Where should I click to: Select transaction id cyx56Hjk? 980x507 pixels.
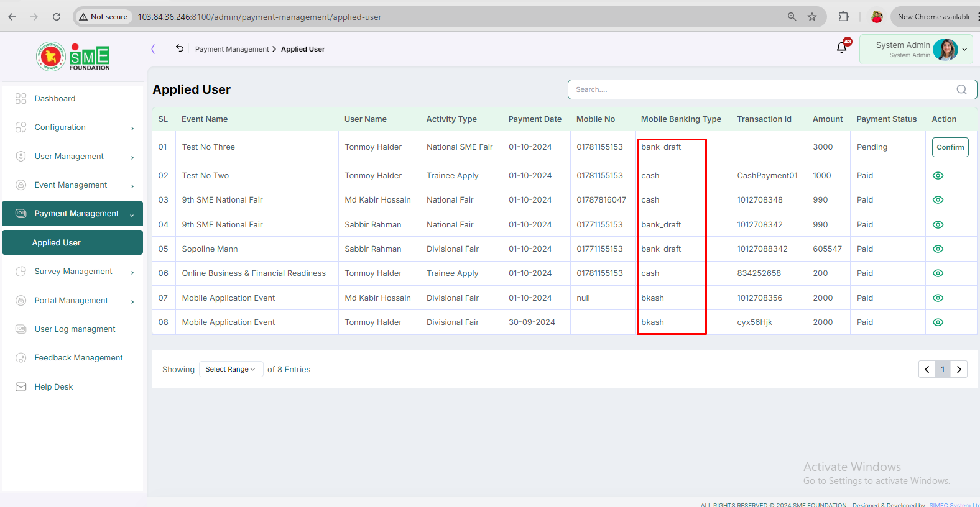[755, 322]
